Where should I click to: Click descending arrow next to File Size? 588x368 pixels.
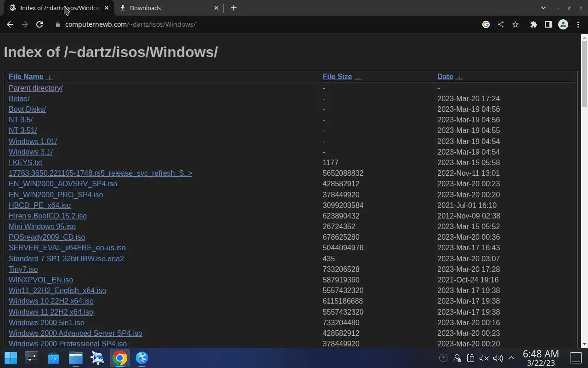tap(358, 77)
